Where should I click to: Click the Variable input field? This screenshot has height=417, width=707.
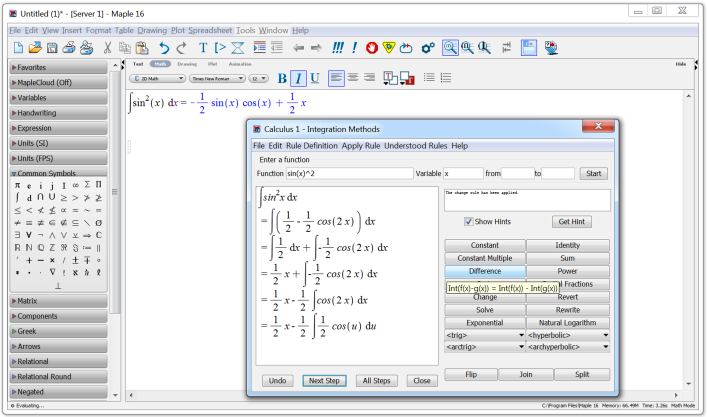click(x=463, y=174)
